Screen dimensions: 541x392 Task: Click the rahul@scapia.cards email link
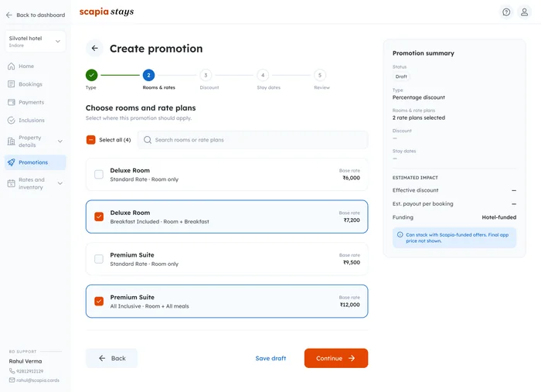[x=38, y=380]
